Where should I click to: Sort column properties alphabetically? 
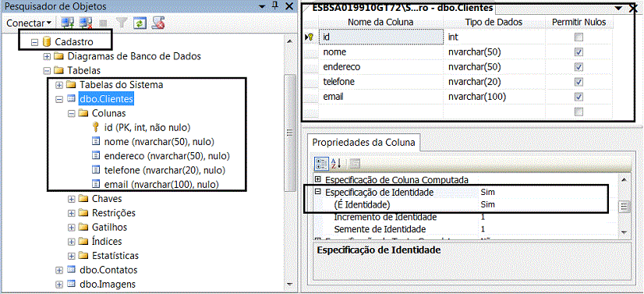(x=336, y=164)
